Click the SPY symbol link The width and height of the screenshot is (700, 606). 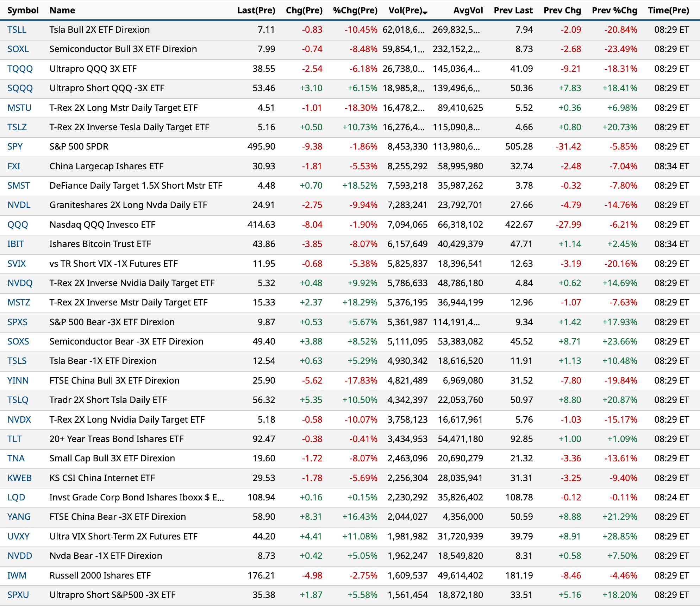15,146
